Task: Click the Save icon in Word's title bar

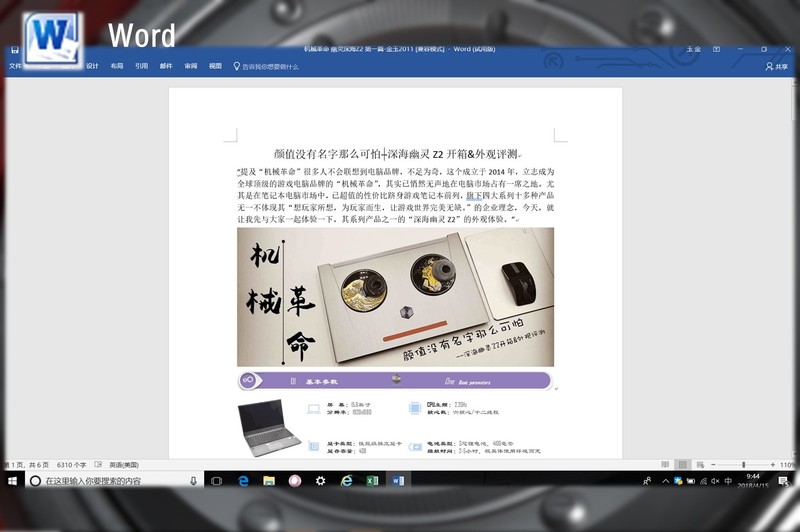Action: tap(15, 50)
